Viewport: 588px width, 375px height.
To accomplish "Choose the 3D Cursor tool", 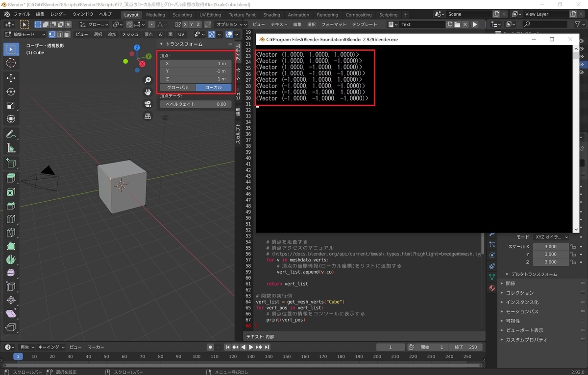I will (x=11, y=63).
